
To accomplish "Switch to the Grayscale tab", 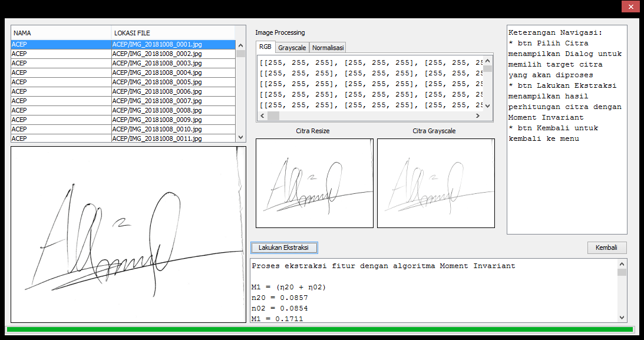I will pos(292,48).
